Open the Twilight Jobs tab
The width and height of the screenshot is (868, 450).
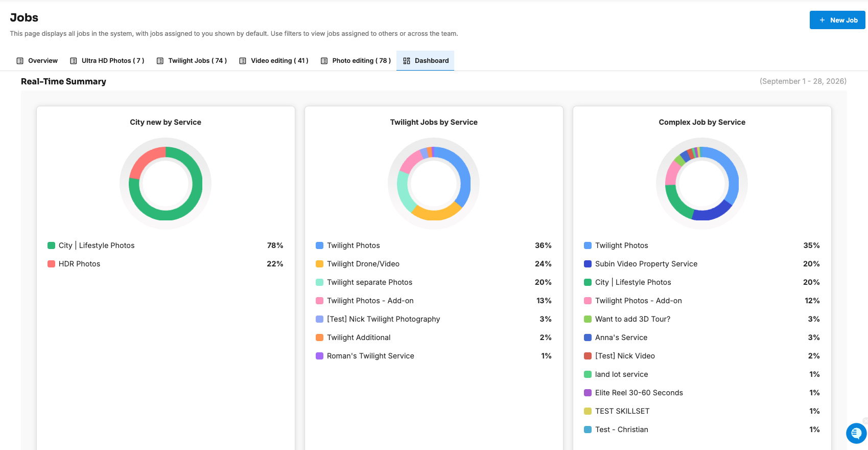click(x=192, y=60)
